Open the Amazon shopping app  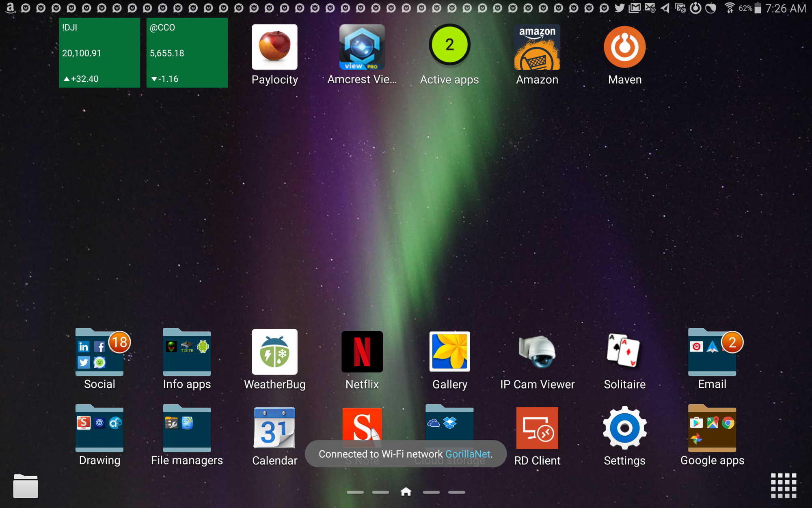(x=537, y=47)
